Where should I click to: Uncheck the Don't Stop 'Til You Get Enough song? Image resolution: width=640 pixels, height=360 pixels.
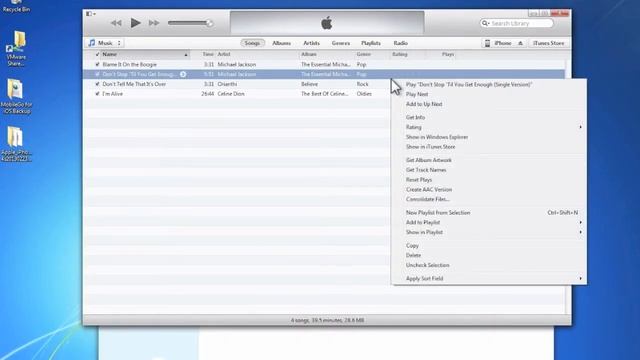(x=97, y=74)
